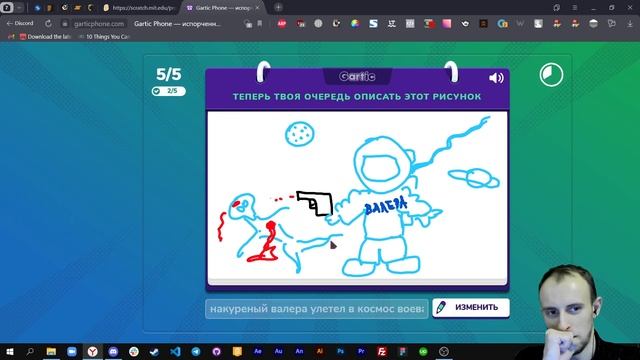The height and width of the screenshot is (360, 640).
Task: Open the Download the lat... bookmark
Action: tap(46, 37)
